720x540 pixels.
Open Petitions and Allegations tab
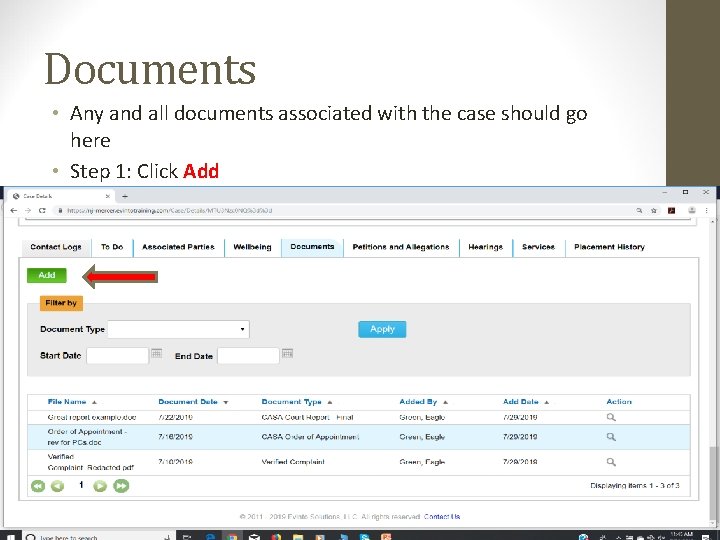(x=401, y=247)
